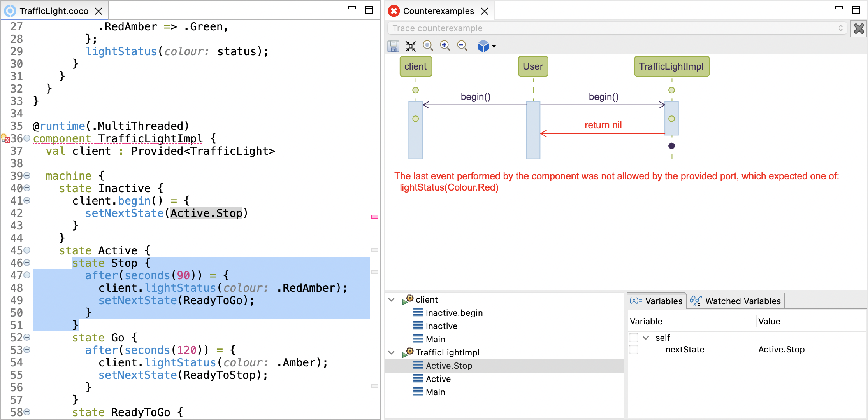868x420 pixels.
Task: Switch to the Variables tab
Action: tap(657, 301)
